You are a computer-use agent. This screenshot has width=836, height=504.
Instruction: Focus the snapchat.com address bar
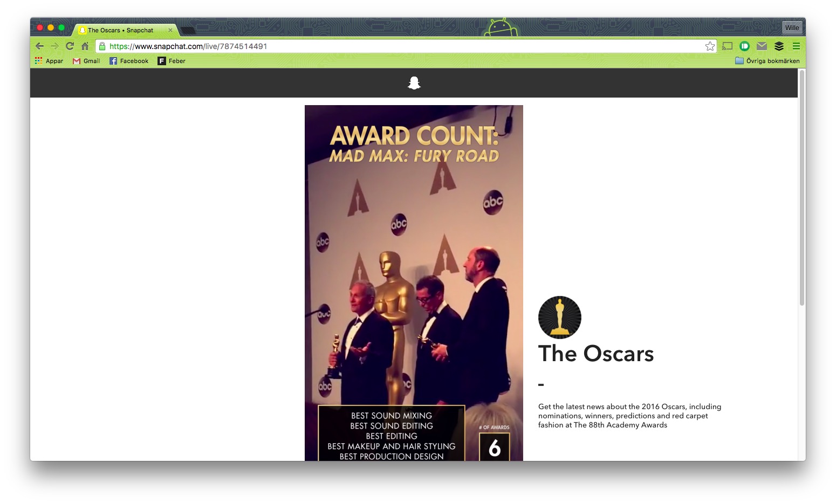(x=406, y=46)
